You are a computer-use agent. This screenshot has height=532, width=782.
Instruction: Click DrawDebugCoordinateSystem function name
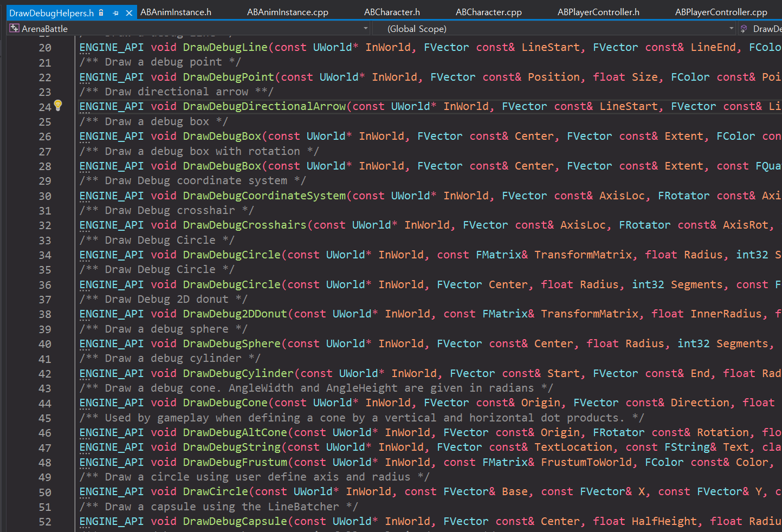tap(264, 196)
